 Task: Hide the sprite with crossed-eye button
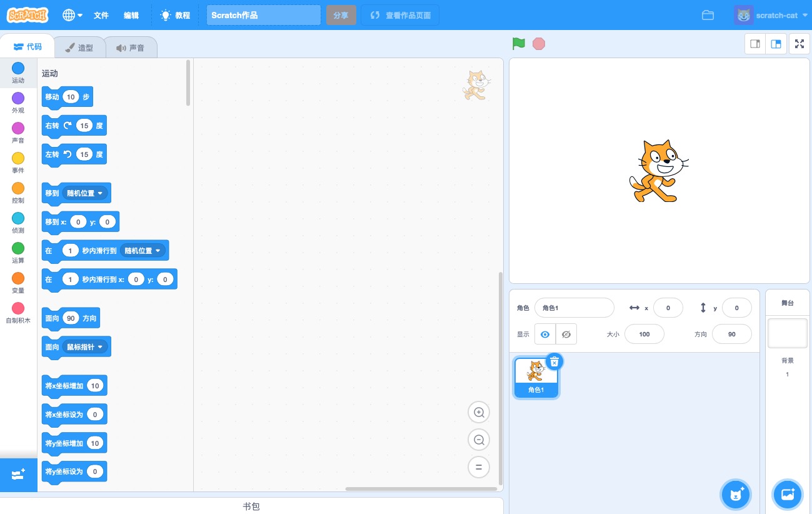click(x=566, y=335)
